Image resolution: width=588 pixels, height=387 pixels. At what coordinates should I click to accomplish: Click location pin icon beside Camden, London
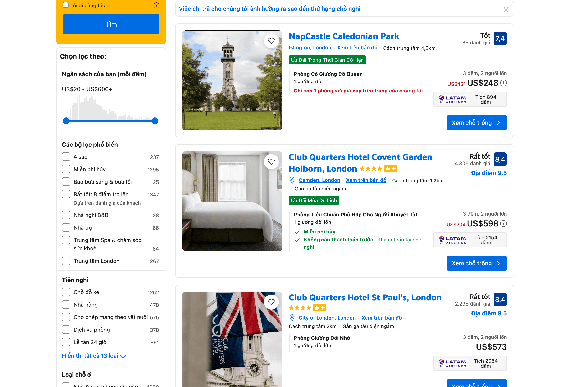tap(292, 180)
